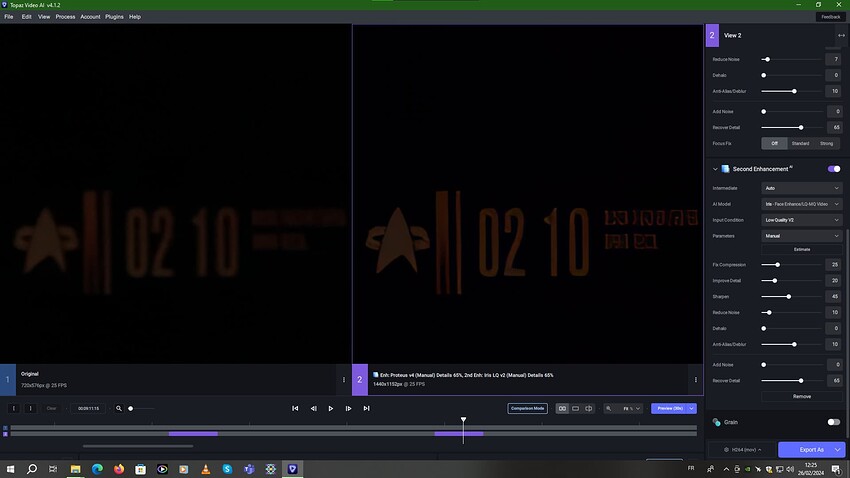This screenshot has width=850, height=478.
Task: Open the Parameters dropdown set to Manual
Action: (x=801, y=236)
